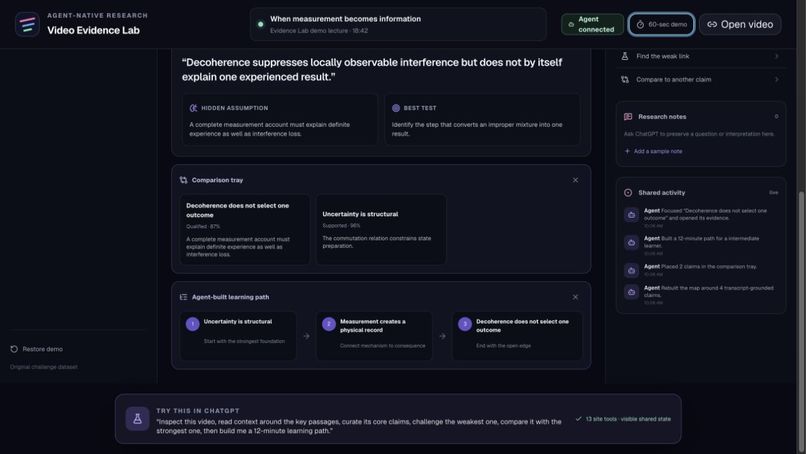
Task: Click the Video Evidence Lab logo icon
Action: [27, 24]
